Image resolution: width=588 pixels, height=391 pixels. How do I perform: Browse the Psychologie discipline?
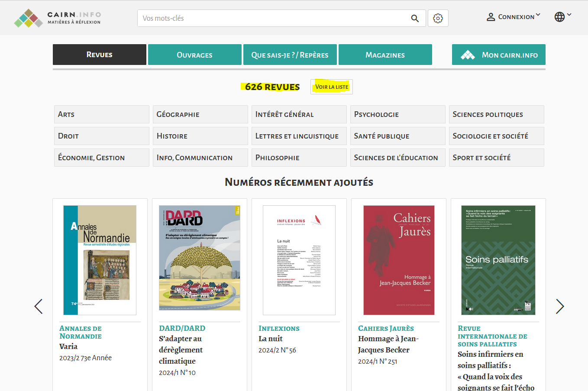tap(397, 114)
